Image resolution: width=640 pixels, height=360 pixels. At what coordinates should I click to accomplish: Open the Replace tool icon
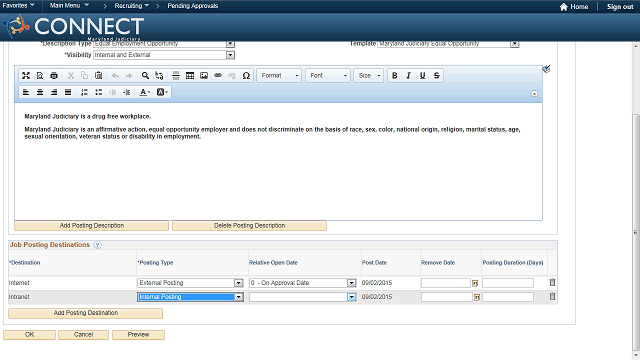(x=159, y=76)
